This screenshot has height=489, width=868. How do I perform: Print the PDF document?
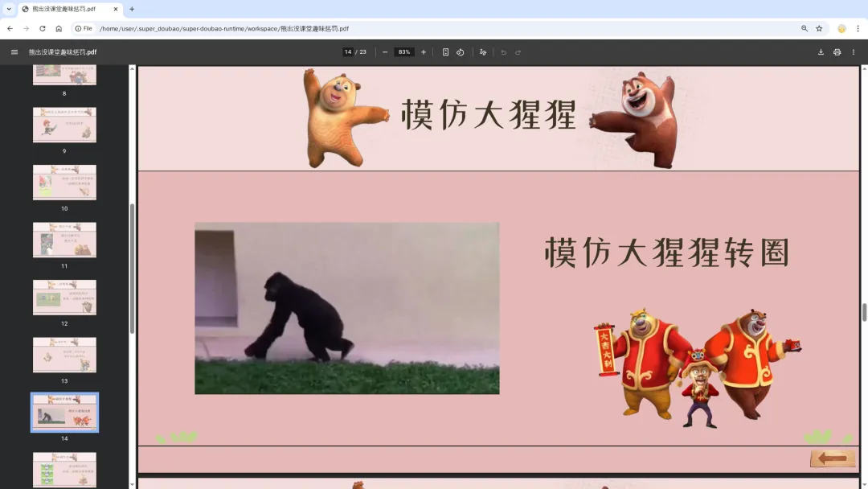837,52
